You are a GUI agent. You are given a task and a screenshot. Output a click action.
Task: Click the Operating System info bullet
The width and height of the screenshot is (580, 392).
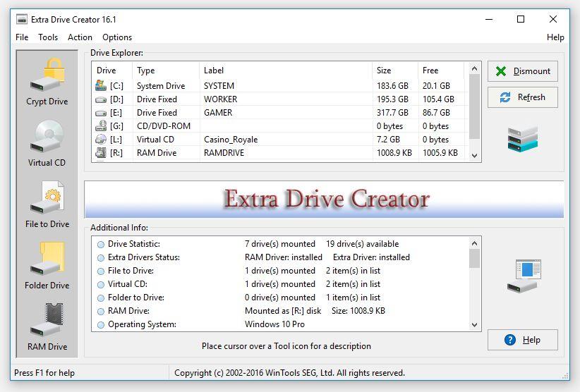[x=101, y=325]
